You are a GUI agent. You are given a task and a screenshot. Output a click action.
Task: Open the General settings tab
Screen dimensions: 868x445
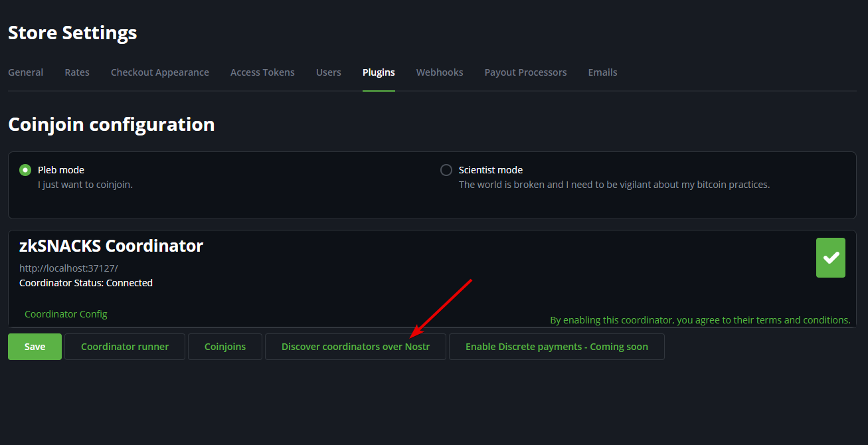25,72
